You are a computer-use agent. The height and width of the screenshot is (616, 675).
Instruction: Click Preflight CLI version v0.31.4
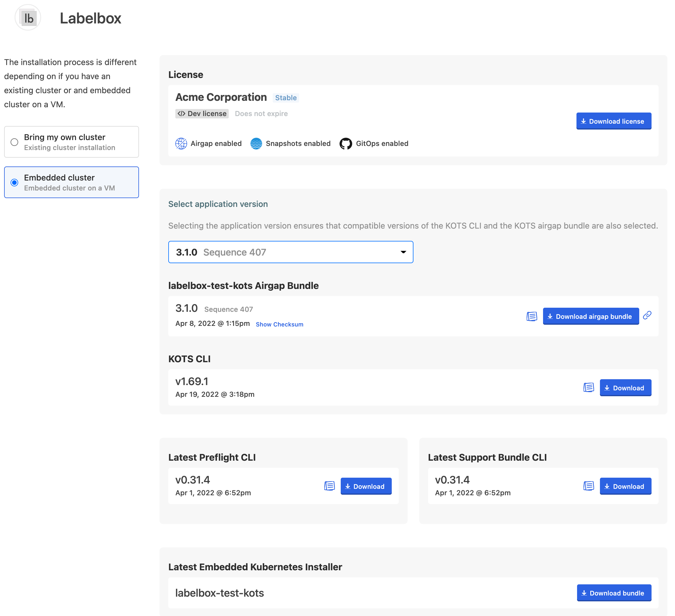tap(193, 480)
